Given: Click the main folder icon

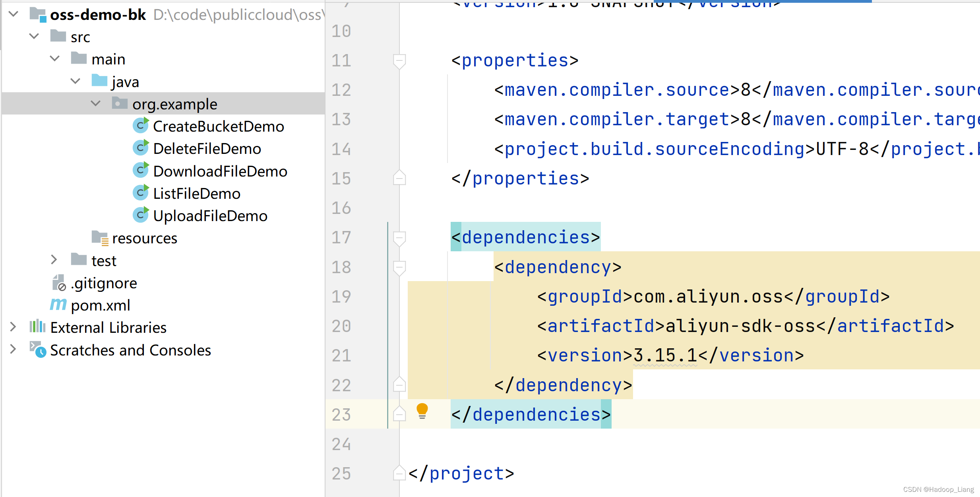Looking at the screenshot, I should click(x=79, y=58).
